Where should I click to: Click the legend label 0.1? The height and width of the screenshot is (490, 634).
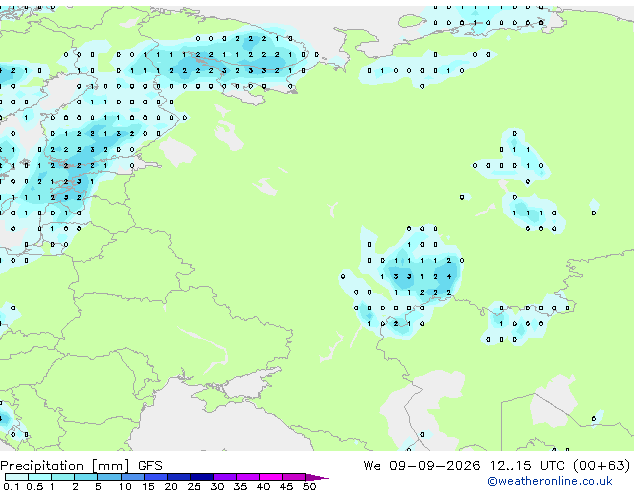(11, 486)
